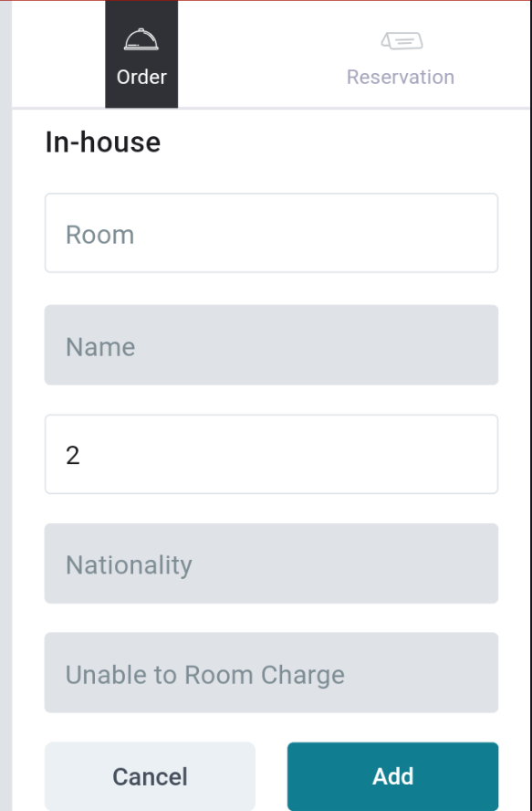Click the table-sign icon above Reservation
532x811 pixels.
pyautogui.click(x=402, y=40)
